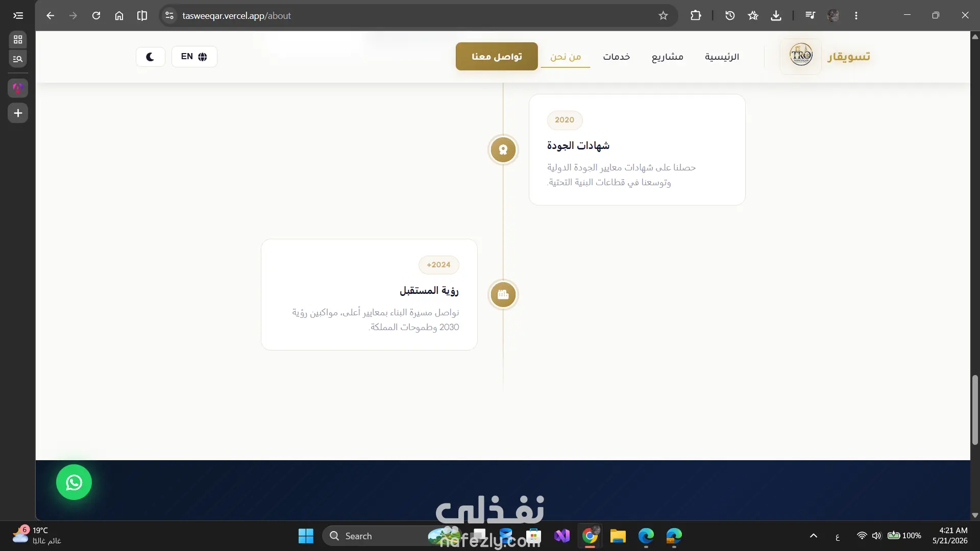Open File Explorer from taskbar
The height and width of the screenshot is (551, 980).
point(618,536)
